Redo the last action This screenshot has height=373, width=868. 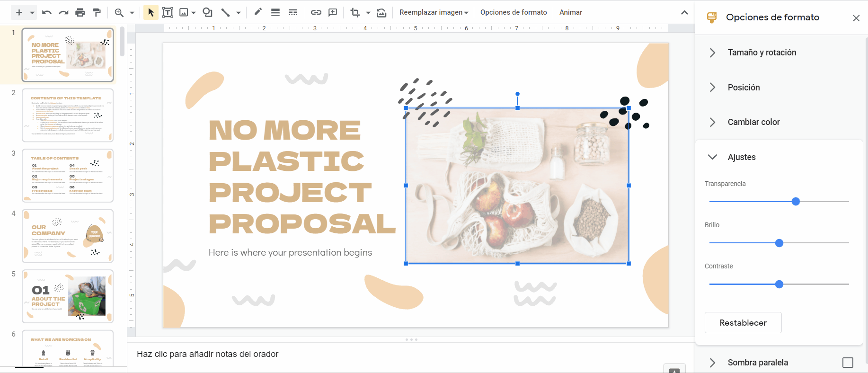(x=63, y=12)
